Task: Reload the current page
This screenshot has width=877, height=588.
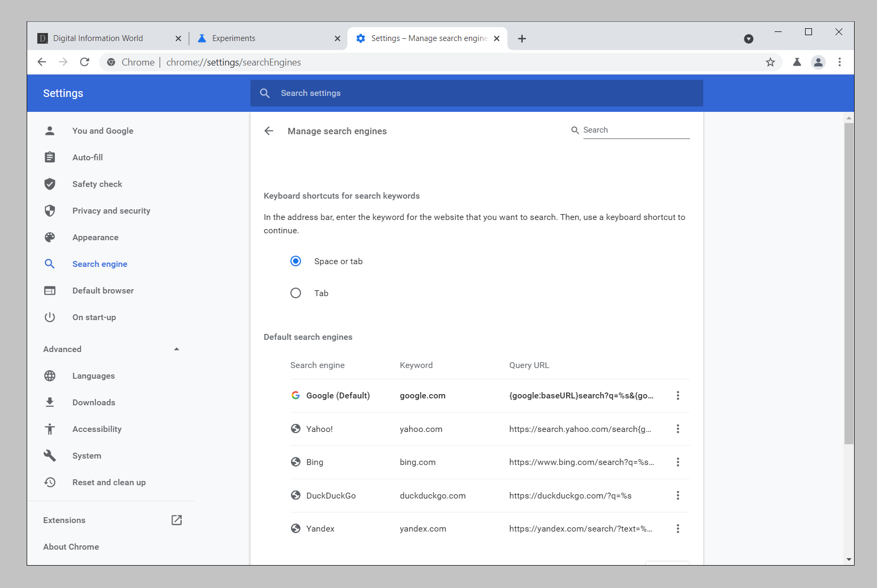Action: point(85,62)
